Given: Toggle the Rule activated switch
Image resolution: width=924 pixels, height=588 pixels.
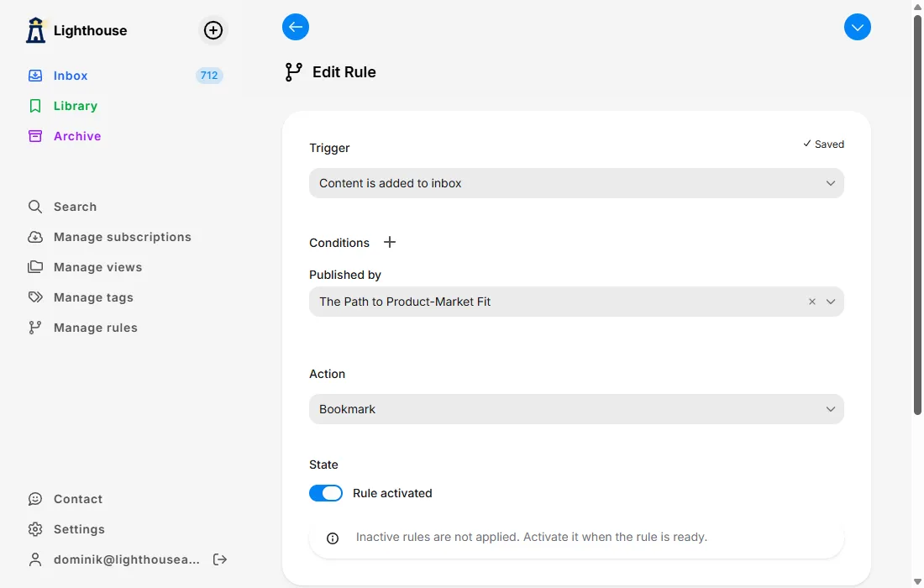Looking at the screenshot, I should tap(326, 493).
